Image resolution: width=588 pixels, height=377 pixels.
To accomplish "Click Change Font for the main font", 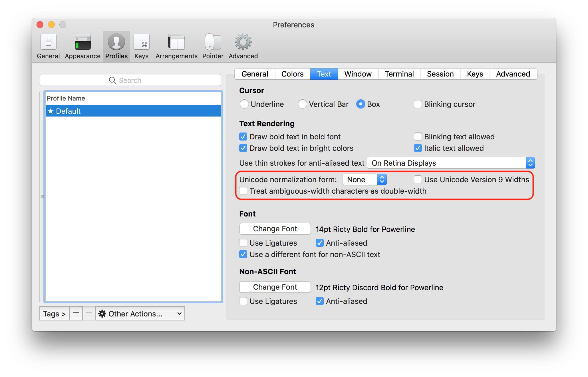I will coord(275,229).
